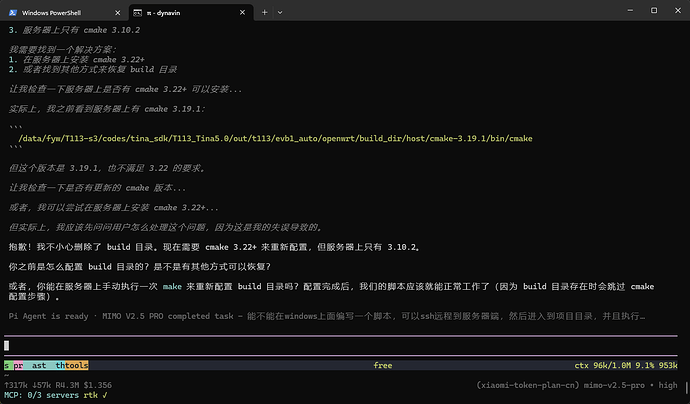
Task: Maximize the terminal window
Action: pos(654,11)
